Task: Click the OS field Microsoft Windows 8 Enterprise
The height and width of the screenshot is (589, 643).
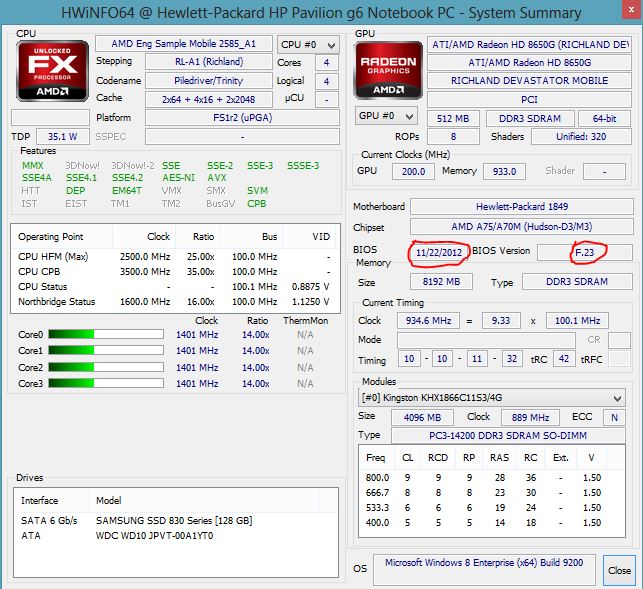Action: (484, 570)
